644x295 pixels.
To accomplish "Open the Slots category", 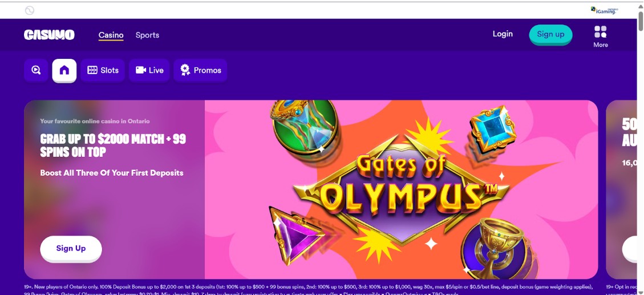I will tap(103, 70).
